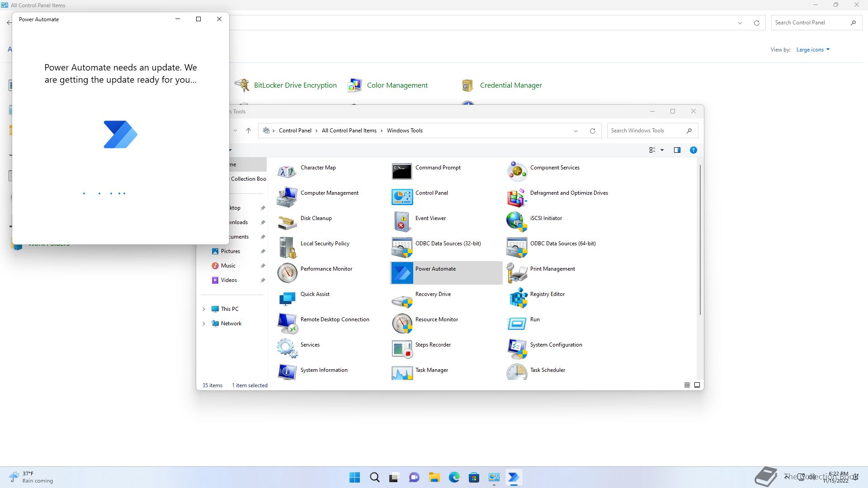Select Music in navigation pane

pos(228,266)
